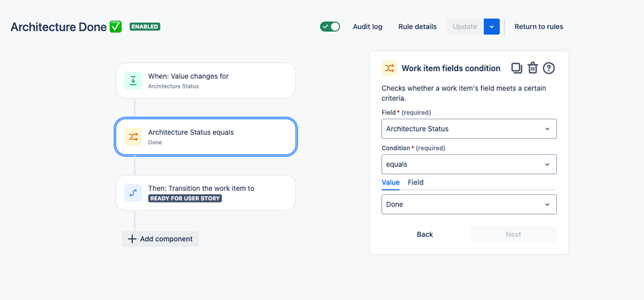Click the duplicate component icon
The image size is (644, 300).
pyautogui.click(x=516, y=68)
